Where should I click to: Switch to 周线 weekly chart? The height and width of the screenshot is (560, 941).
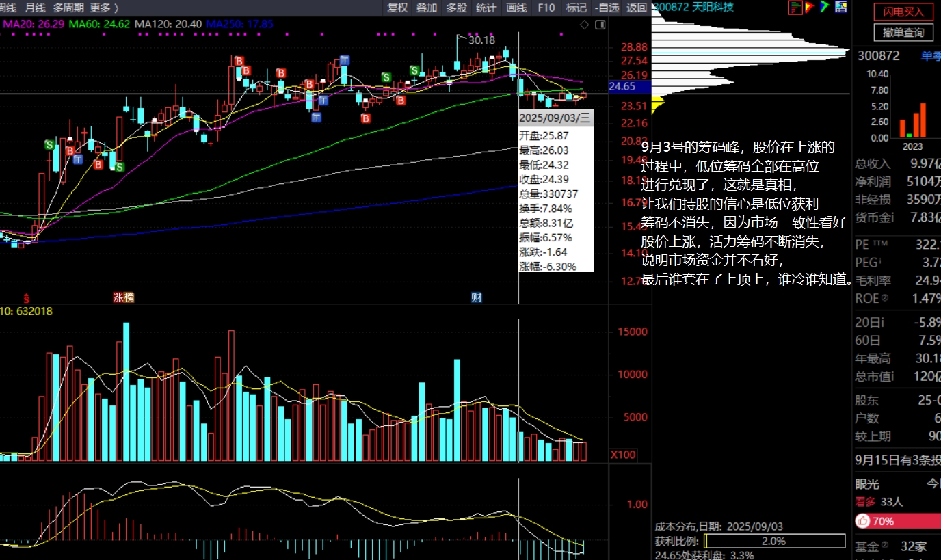point(8,8)
